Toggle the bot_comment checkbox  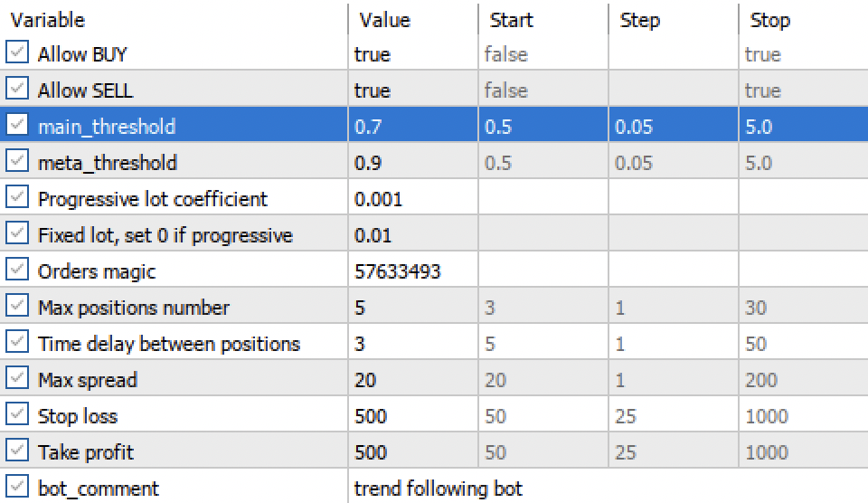click(x=17, y=487)
